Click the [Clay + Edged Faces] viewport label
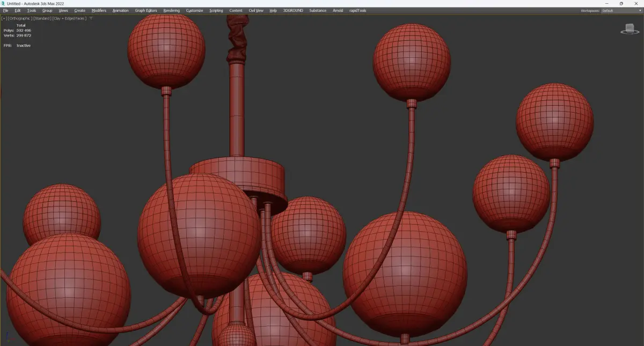Screen dimensions: 644x346 pos(69,18)
